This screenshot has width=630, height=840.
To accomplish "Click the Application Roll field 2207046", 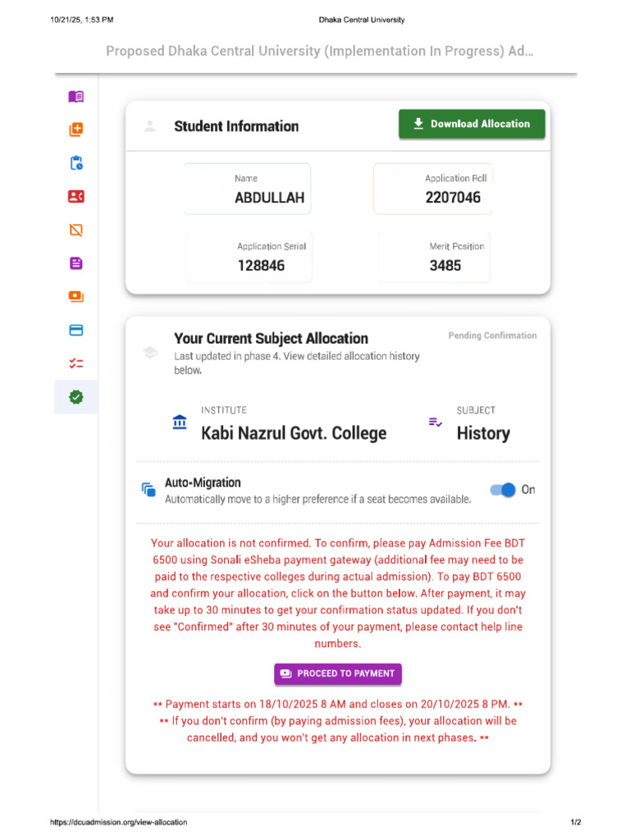I will pyautogui.click(x=433, y=189).
